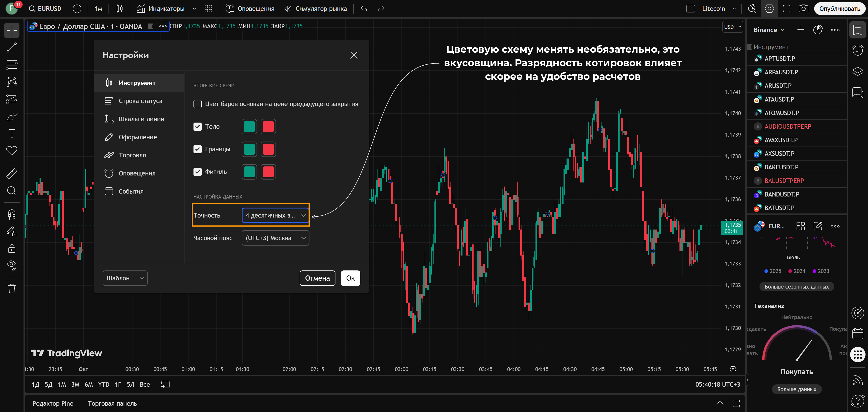Take a chart snapshot with camera icon
This screenshot has width=868, height=412.
803,9
